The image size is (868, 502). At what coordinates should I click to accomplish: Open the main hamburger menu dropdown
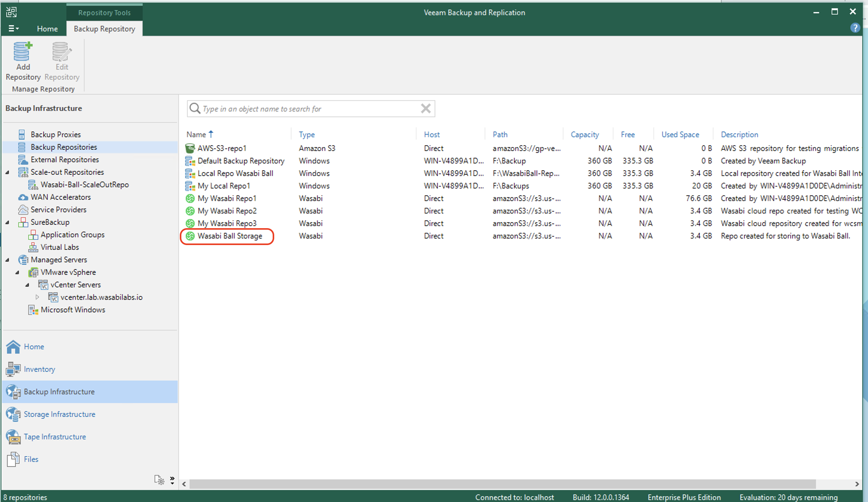click(x=13, y=28)
